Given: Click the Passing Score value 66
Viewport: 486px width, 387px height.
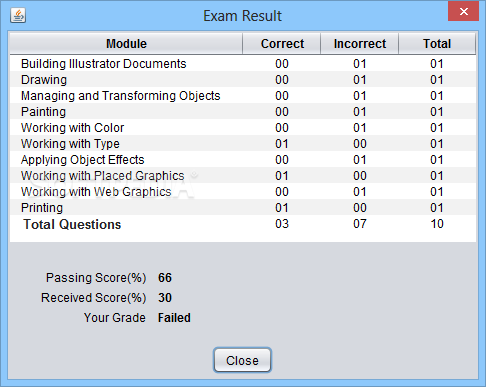Looking at the screenshot, I should tap(165, 278).
